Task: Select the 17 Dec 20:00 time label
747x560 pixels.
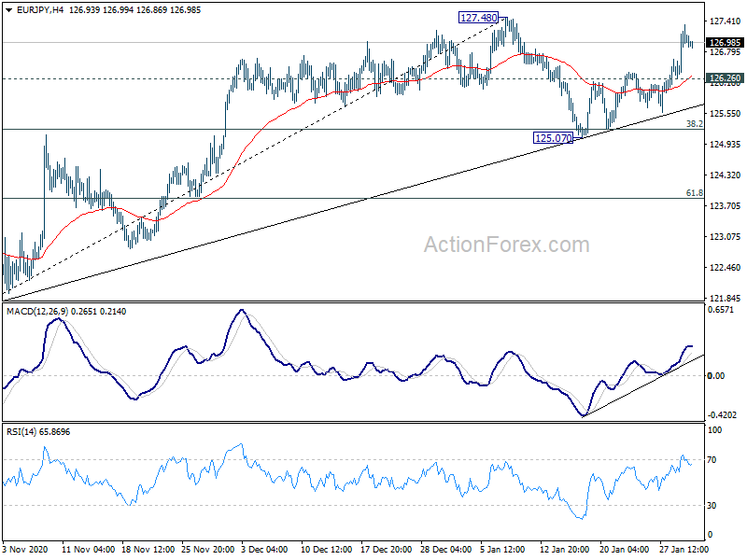Action: pos(387,549)
